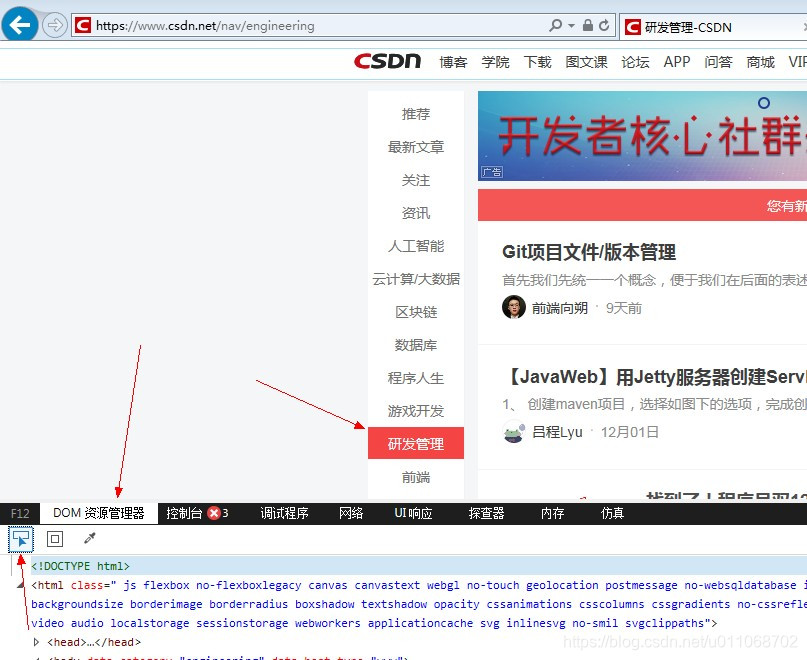Viewport: 807px width, 660px height.
Task: Select 资讯 in the category sidebar
Action: (x=416, y=213)
